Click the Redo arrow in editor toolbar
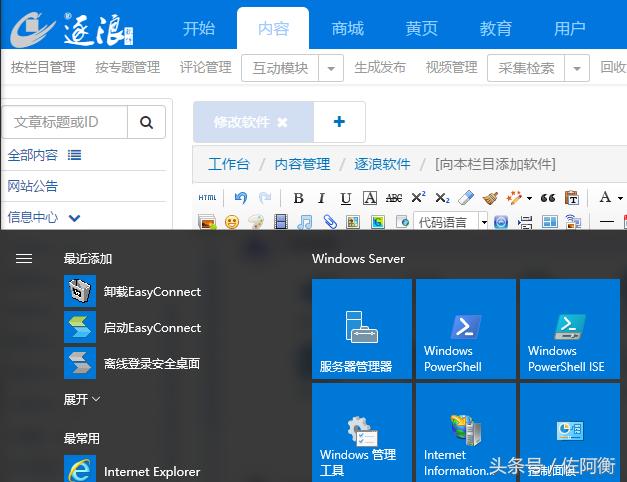Viewport: 627px width, 482px height. coord(265,198)
